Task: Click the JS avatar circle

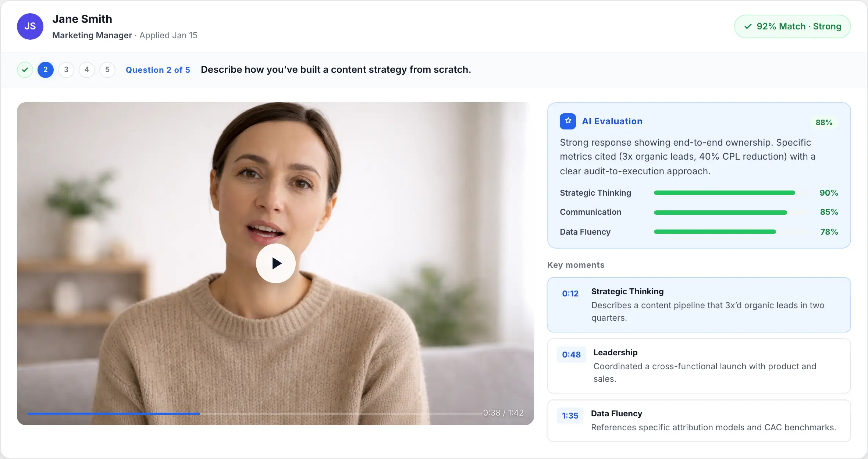Action: click(x=30, y=26)
